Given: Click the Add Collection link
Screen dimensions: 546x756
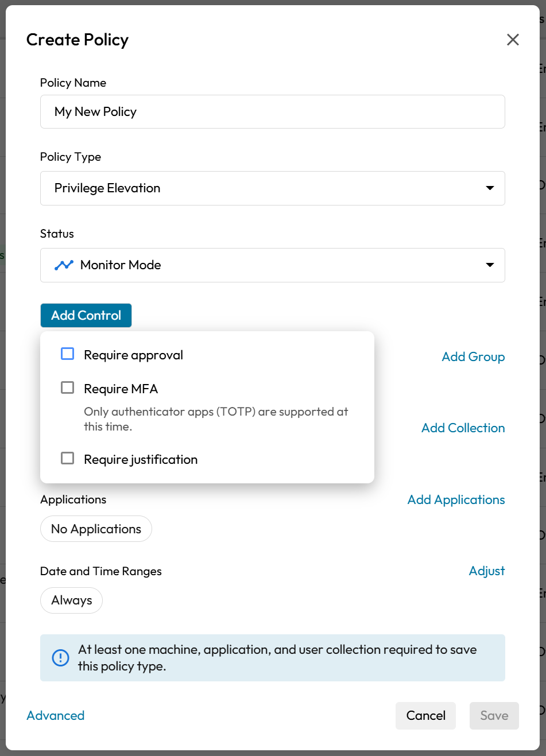Looking at the screenshot, I should pyautogui.click(x=463, y=428).
